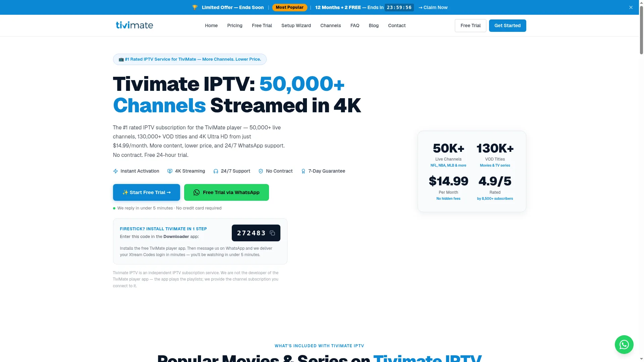Go to the Contact page

pos(397,25)
